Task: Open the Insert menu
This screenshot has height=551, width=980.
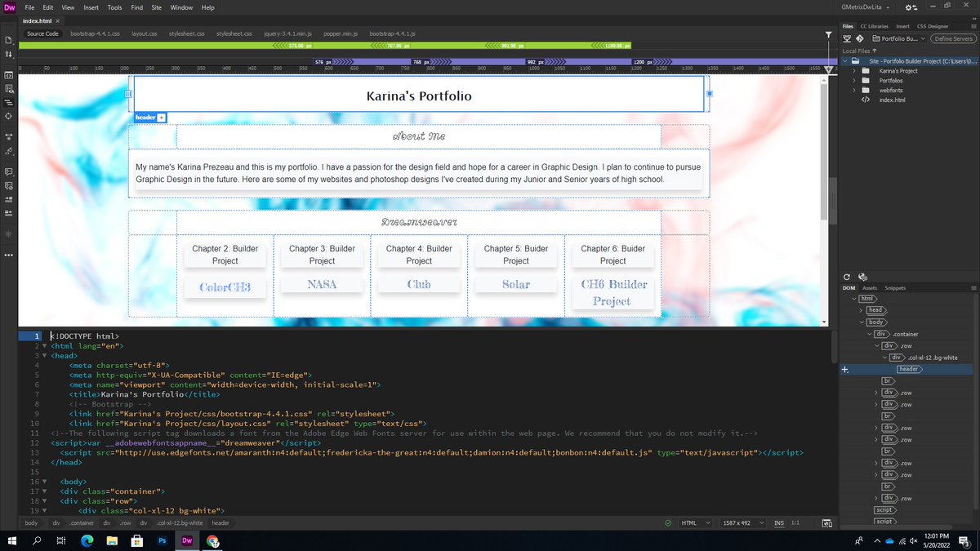Action: 91,7
